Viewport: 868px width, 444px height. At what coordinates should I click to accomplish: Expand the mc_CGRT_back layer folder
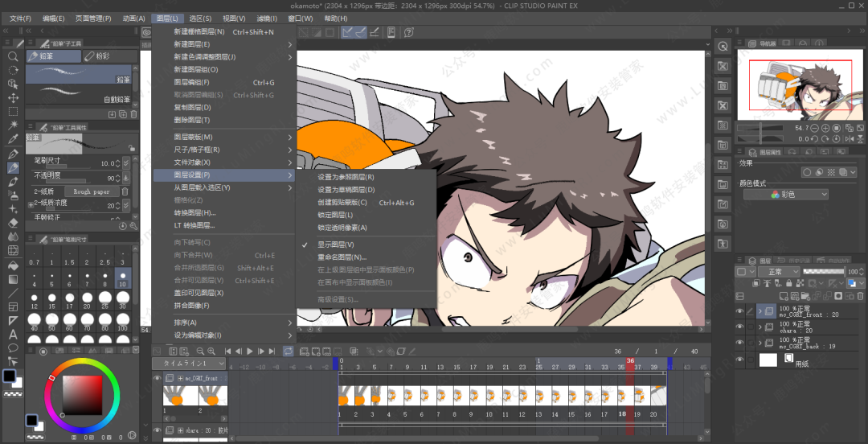coord(760,343)
